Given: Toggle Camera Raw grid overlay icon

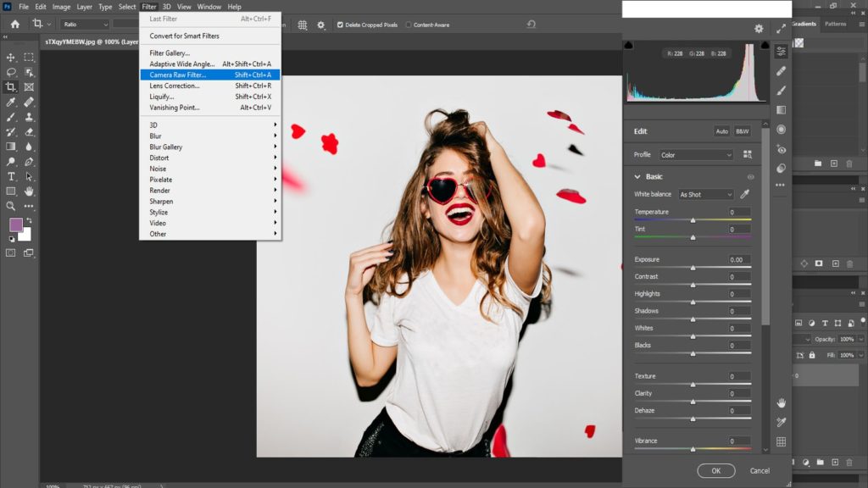Looking at the screenshot, I should click(x=781, y=441).
